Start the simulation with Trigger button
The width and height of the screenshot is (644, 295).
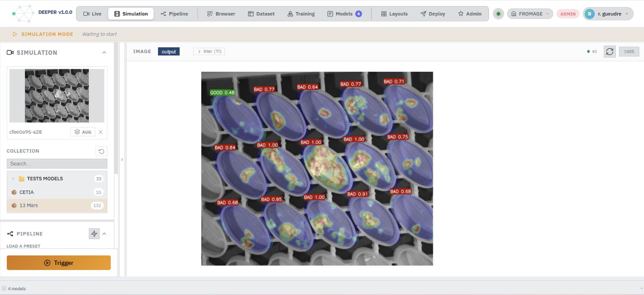pos(59,263)
